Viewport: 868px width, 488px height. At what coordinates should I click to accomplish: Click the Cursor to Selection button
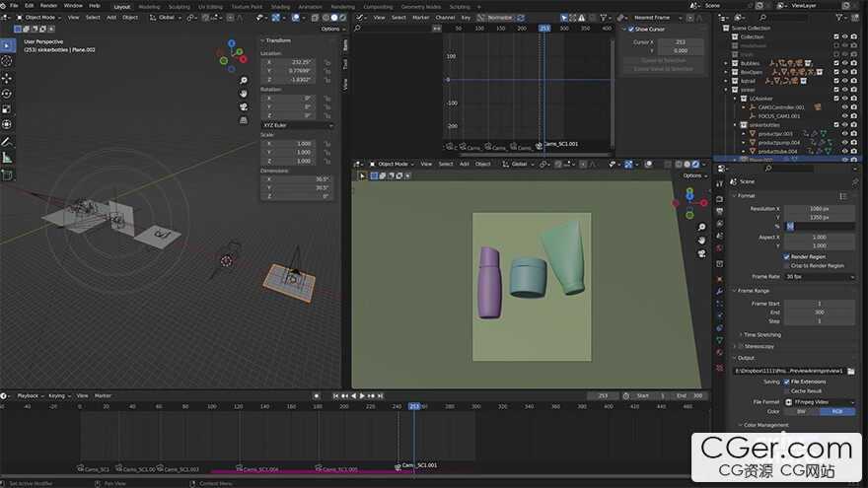[663, 60]
